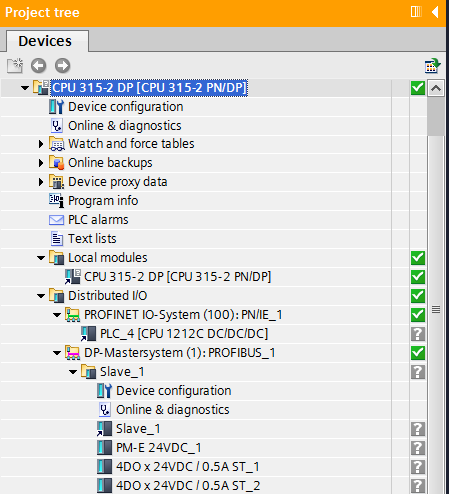Click the forward navigation arrow icon
449x494 pixels.
63,66
